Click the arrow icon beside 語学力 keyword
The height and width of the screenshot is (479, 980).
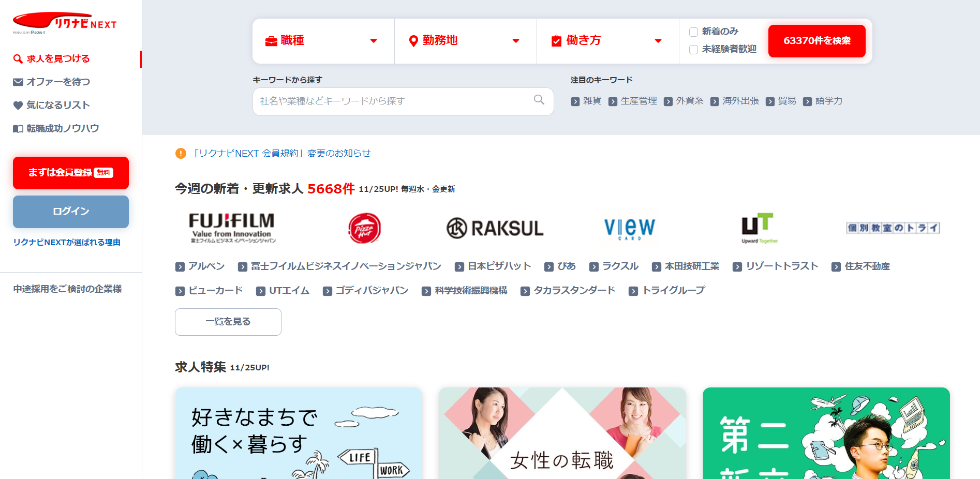(807, 101)
